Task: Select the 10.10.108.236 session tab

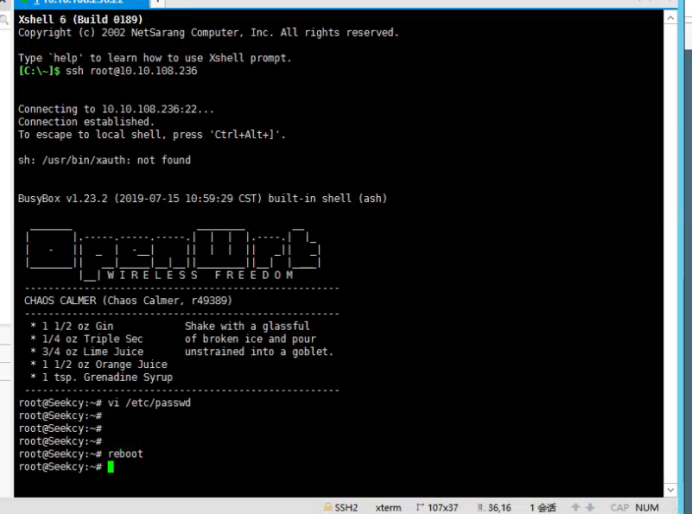Action: [82, 2]
